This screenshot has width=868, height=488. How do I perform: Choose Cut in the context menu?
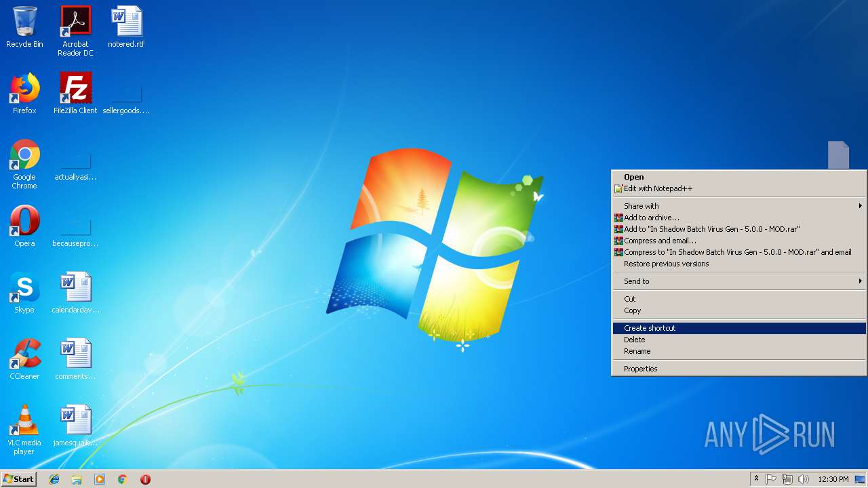point(739,299)
